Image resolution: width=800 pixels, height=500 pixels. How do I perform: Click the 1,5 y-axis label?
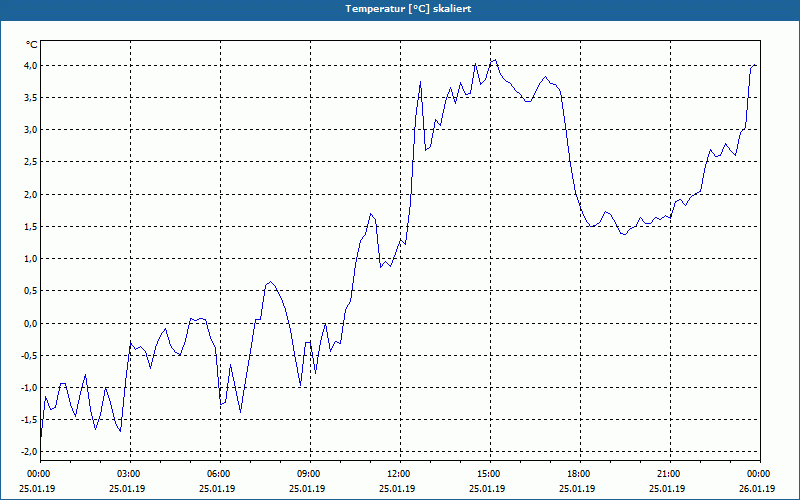click(x=30, y=227)
